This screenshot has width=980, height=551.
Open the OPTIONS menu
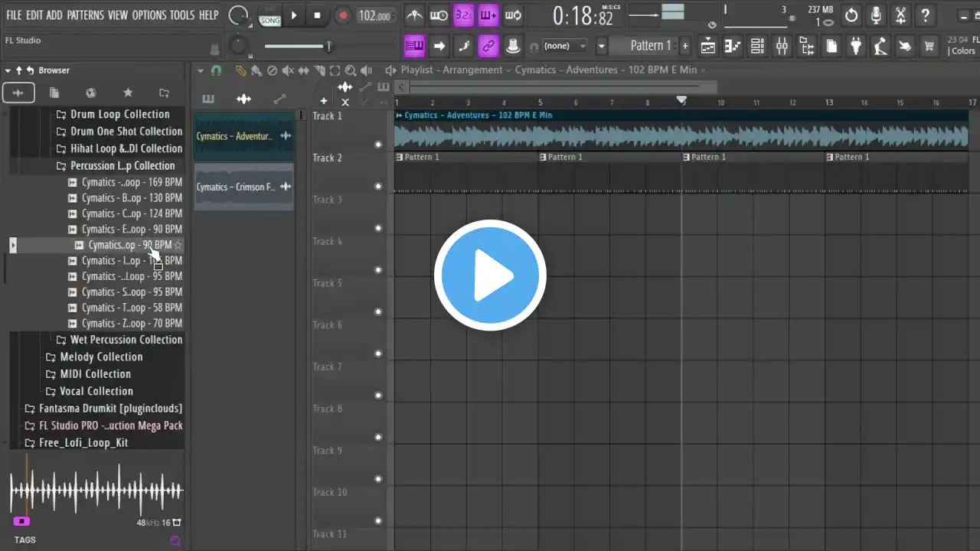(x=149, y=15)
